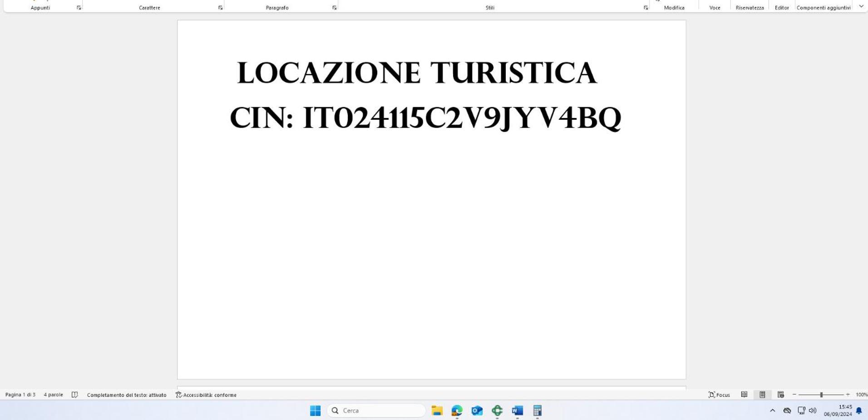Switch to Focus mode
This screenshot has height=420, width=868.
click(720, 395)
